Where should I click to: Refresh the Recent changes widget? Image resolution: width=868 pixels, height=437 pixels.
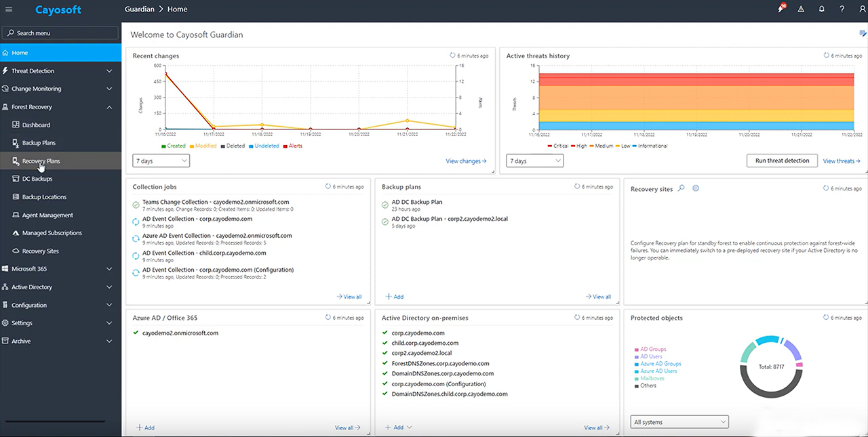(453, 56)
